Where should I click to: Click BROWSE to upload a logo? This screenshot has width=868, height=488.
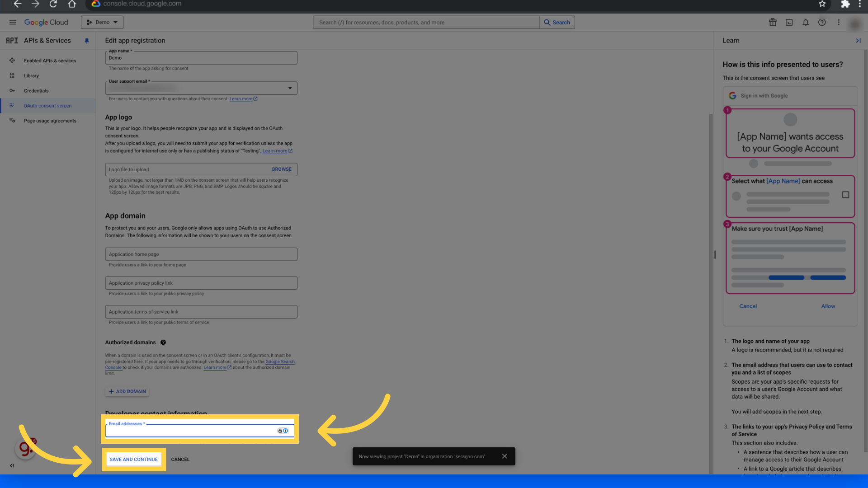pos(282,169)
